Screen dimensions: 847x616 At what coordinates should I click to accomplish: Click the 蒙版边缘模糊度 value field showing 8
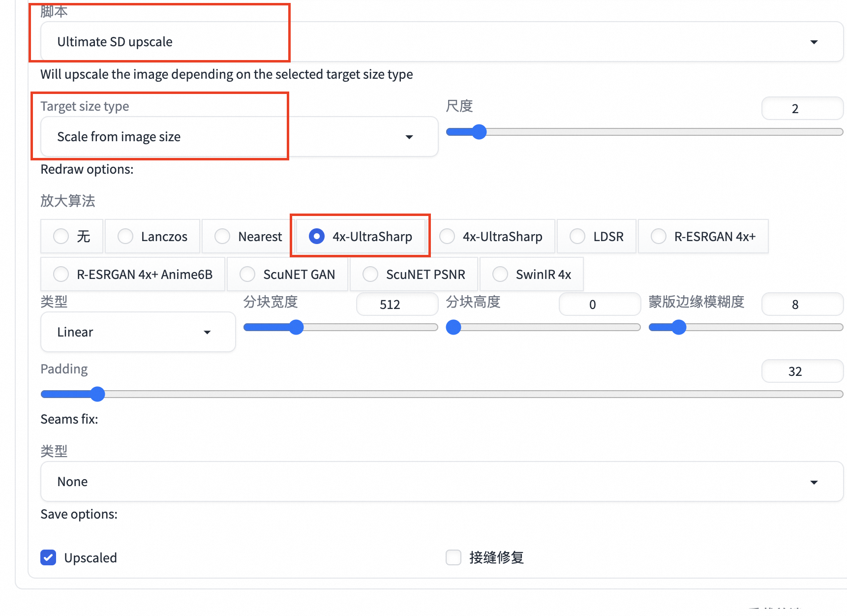coord(802,305)
